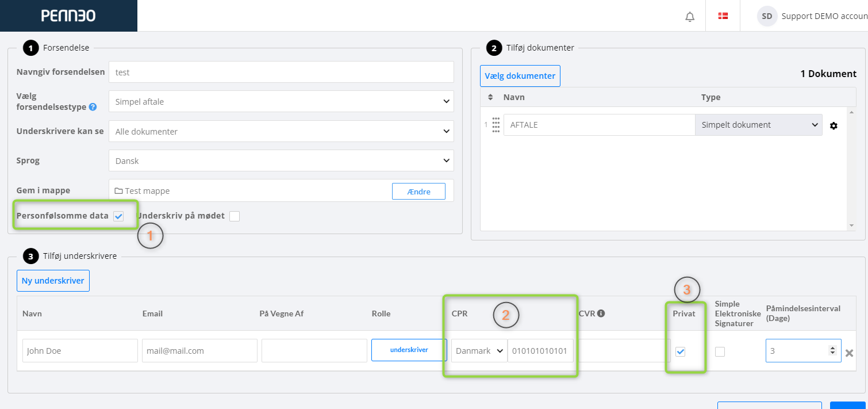
Task: Click the CVR info icon
Action: pyautogui.click(x=601, y=314)
